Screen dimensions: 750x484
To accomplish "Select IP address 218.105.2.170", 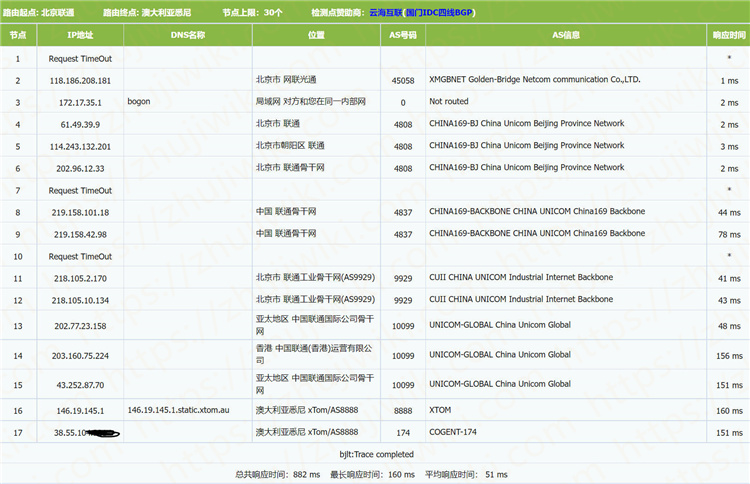I will coord(80,279).
